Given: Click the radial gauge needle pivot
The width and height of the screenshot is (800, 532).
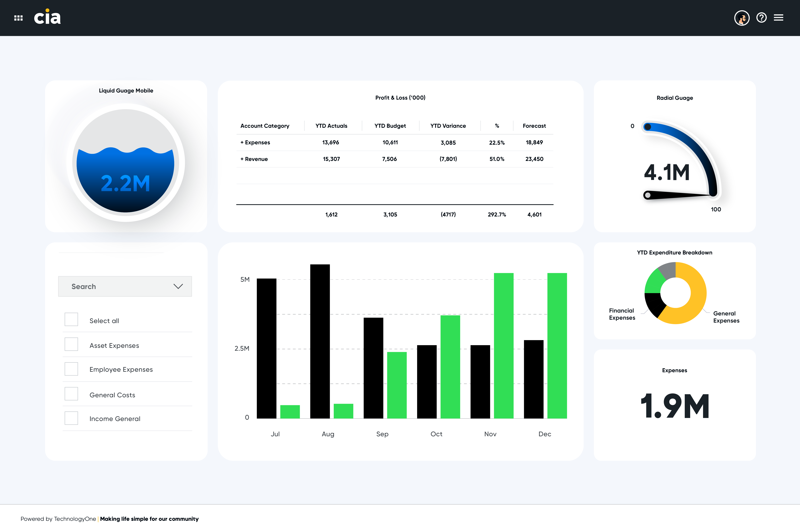Looking at the screenshot, I should pyautogui.click(x=648, y=195).
